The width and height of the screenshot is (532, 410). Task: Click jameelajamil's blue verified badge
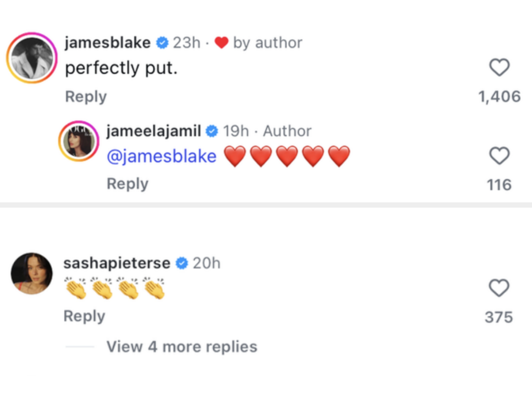pos(212,131)
